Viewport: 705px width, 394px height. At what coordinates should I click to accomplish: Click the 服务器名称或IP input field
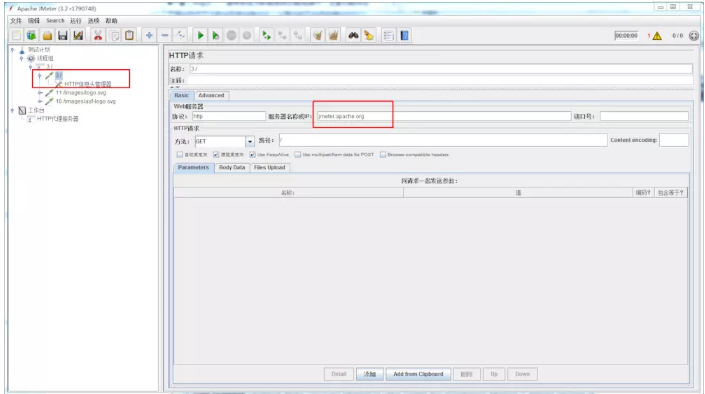click(444, 116)
